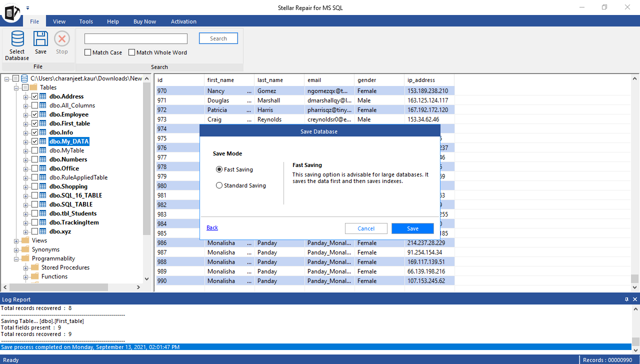Click the search text input field
The image size is (640, 364).
pos(136,38)
